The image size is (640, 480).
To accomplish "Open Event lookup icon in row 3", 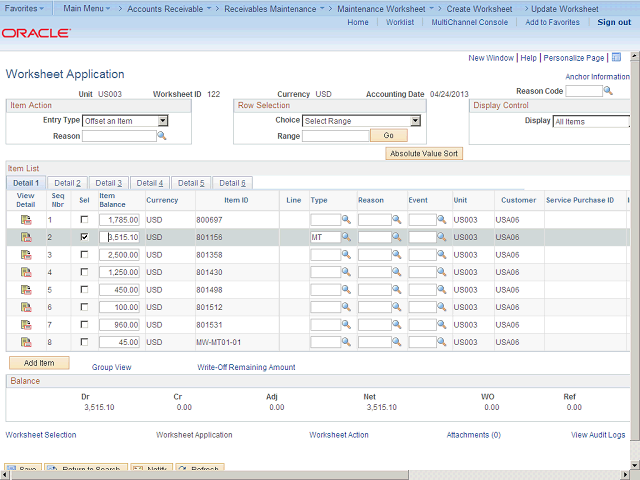I will pyautogui.click(x=441, y=255).
